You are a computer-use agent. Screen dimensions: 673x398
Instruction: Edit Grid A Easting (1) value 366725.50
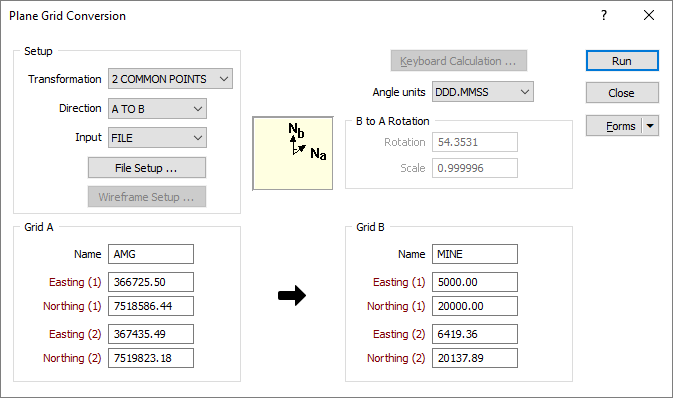pos(151,282)
